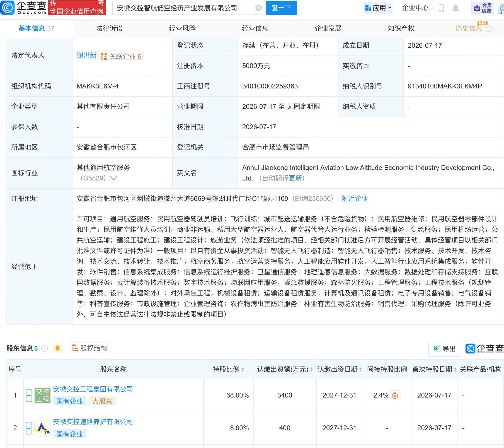Click 合肥市市场监督管理局 registration authority
Image resolution: width=504 pixels, height=448 pixels.
coord(275,147)
